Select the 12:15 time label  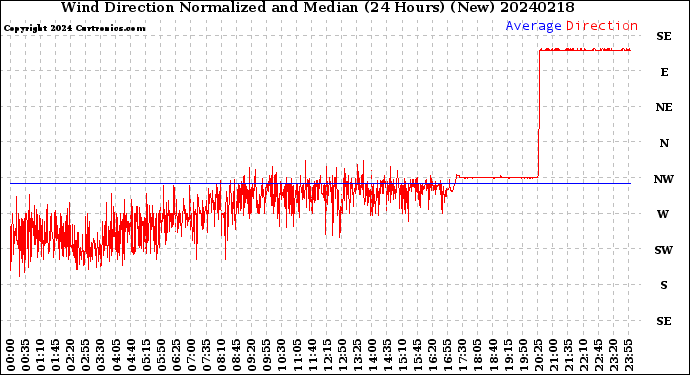coord(327,355)
